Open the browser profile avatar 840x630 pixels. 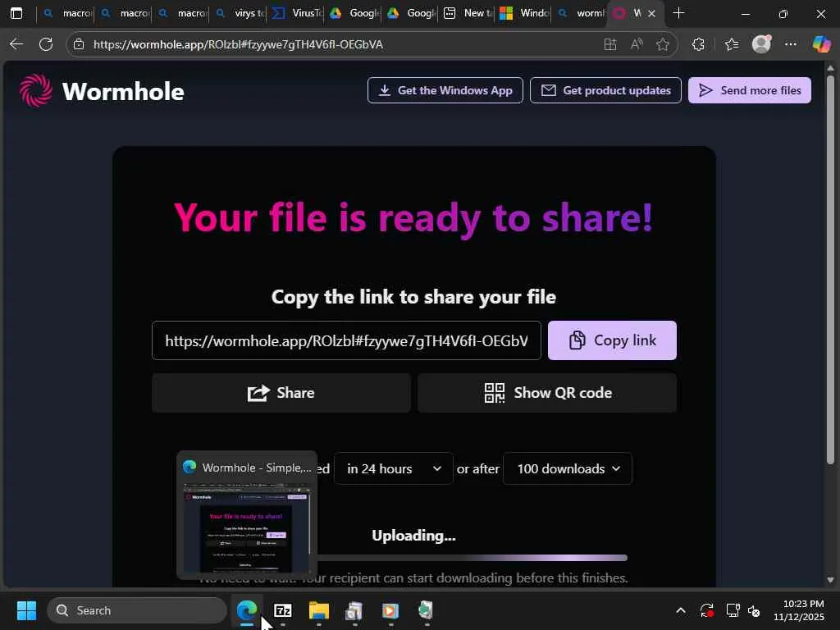tap(761, 44)
